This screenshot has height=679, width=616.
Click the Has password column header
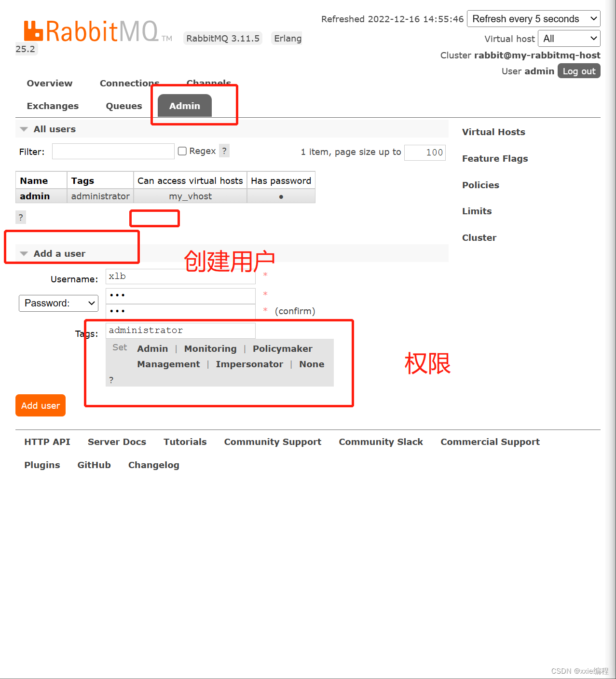(x=281, y=180)
